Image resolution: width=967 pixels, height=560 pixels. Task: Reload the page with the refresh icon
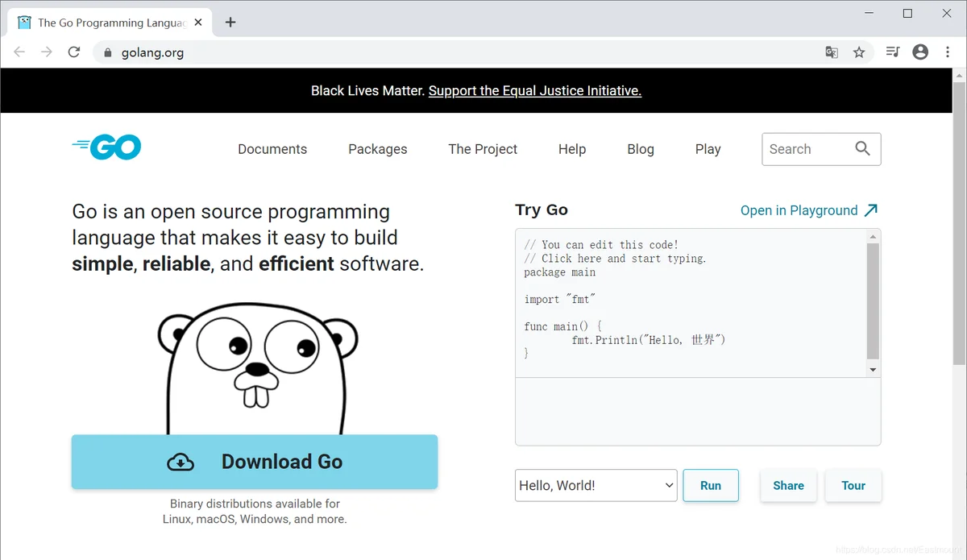click(74, 52)
